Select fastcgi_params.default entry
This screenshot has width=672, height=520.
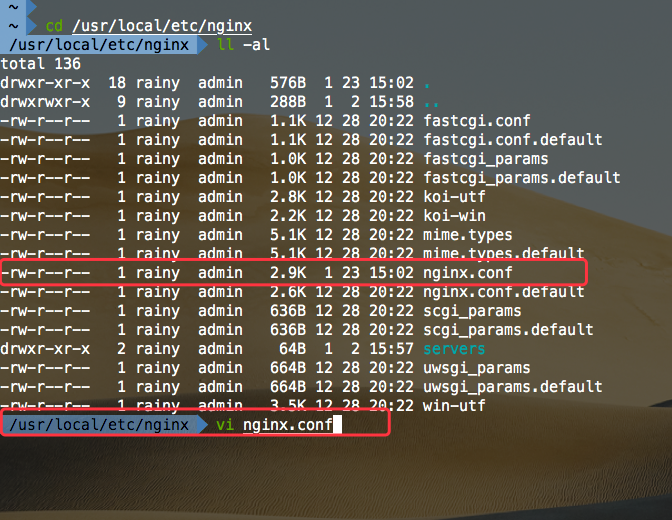coord(522,178)
